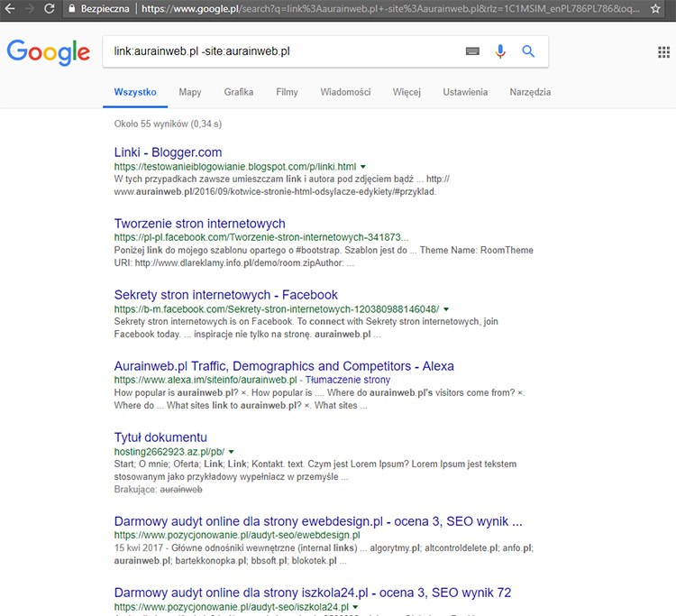Viewport: 676px width, 616px height.
Task: Open the Google apps grid icon
Action: point(664,52)
